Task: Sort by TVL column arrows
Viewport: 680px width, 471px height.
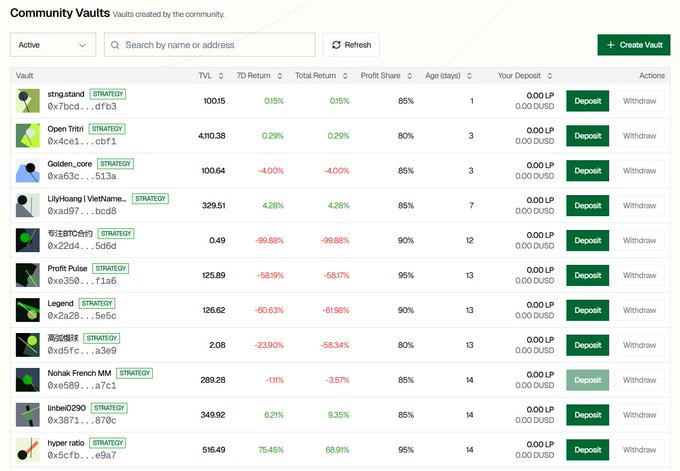Action: (221, 76)
